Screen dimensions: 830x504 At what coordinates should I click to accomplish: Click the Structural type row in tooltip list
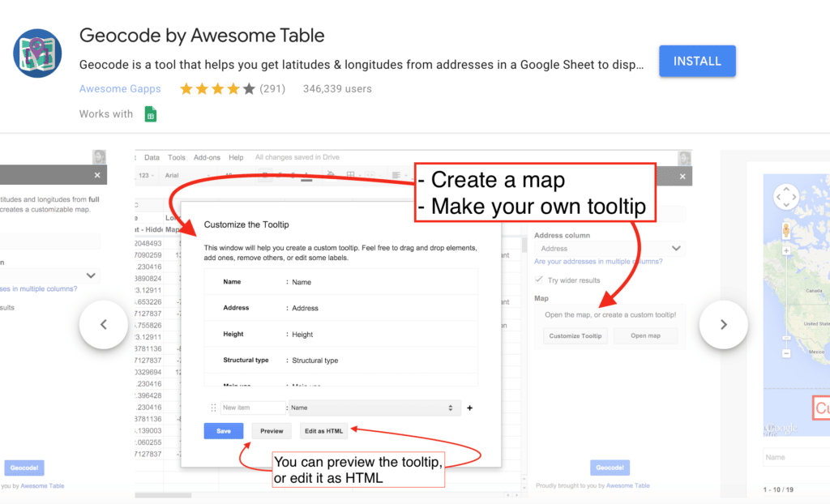(341, 360)
